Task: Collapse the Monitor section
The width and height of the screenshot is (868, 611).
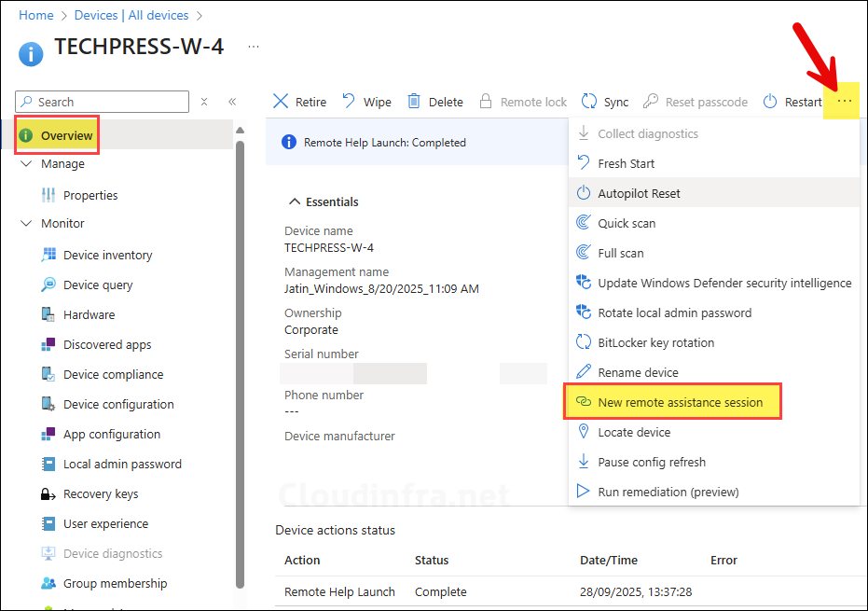Action: pyautogui.click(x=26, y=223)
